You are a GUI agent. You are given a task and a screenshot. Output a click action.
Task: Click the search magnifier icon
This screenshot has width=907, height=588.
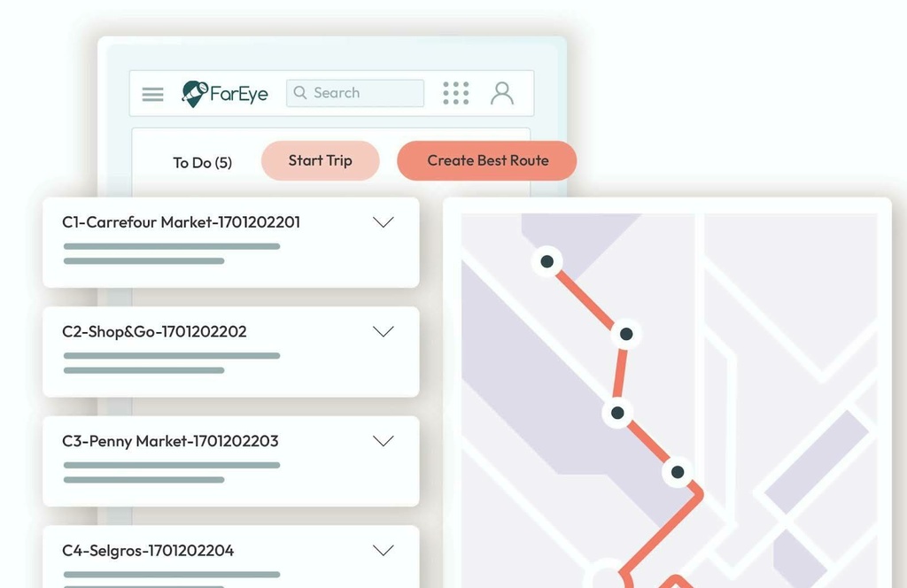coord(300,92)
